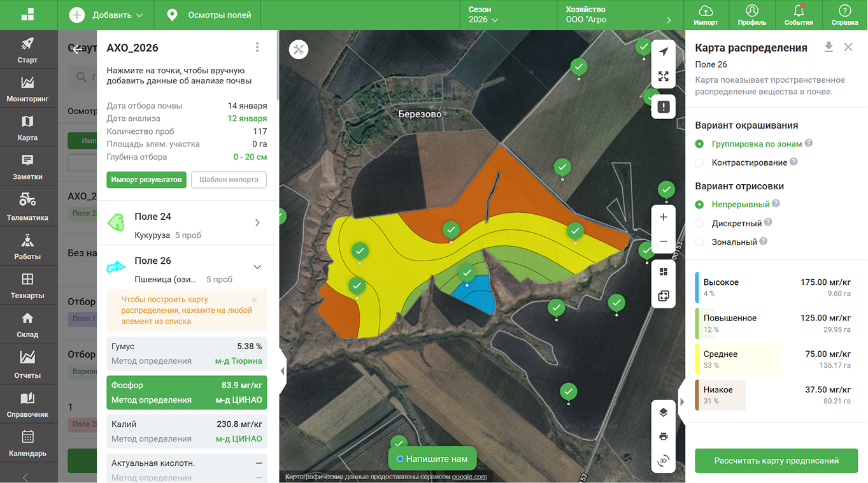This screenshot has height=483, width=868.
Task: Click sample point in blue zone
Action: [x=467, y=274]
